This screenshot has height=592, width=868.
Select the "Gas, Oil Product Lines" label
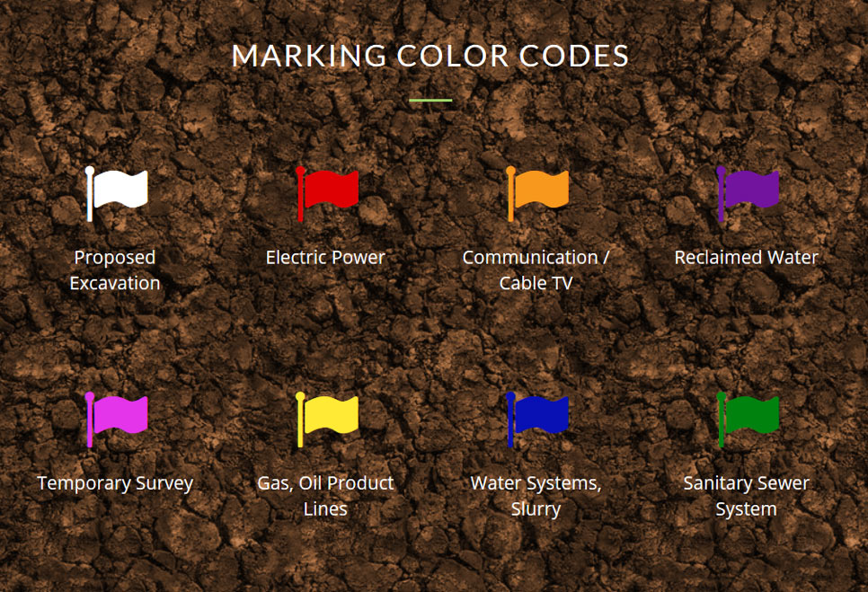point(325,496)
